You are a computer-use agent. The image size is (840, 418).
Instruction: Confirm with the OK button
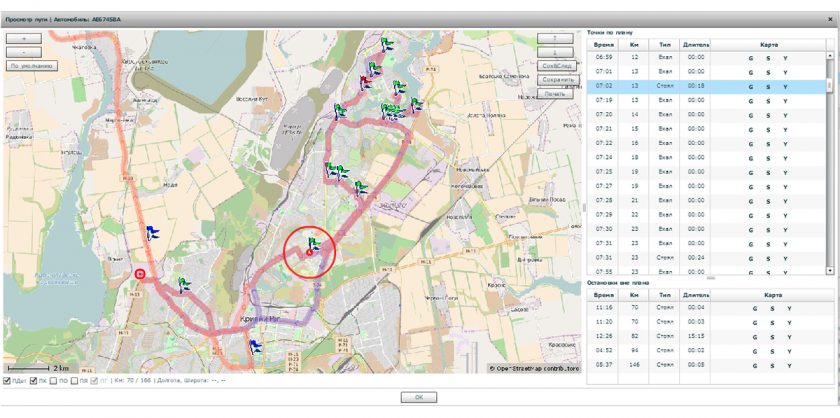[419, 397]
